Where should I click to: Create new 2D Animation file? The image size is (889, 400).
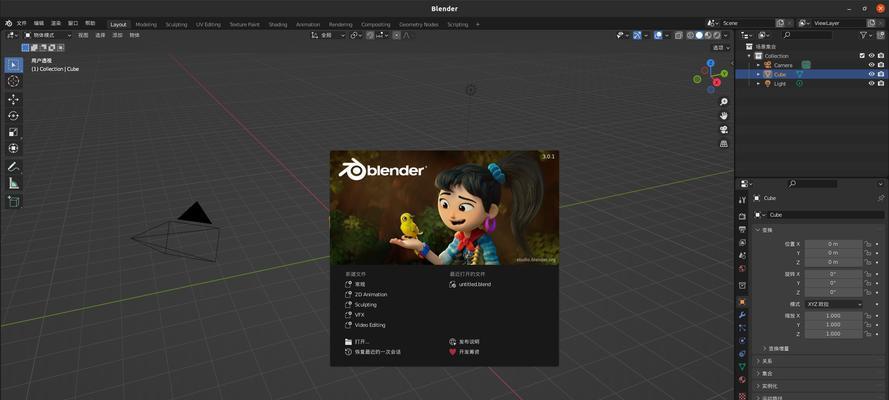pyautogui.click(x=366, y=295)
